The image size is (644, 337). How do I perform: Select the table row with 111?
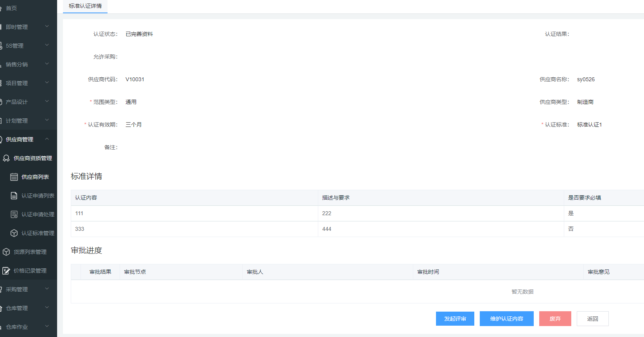click(x=196, y=214)
